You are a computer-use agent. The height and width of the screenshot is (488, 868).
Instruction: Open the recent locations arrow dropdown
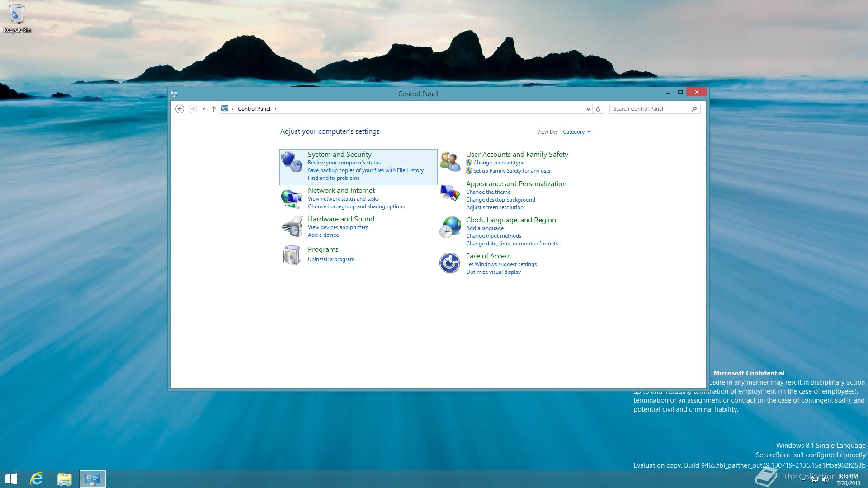click(203, 109)
